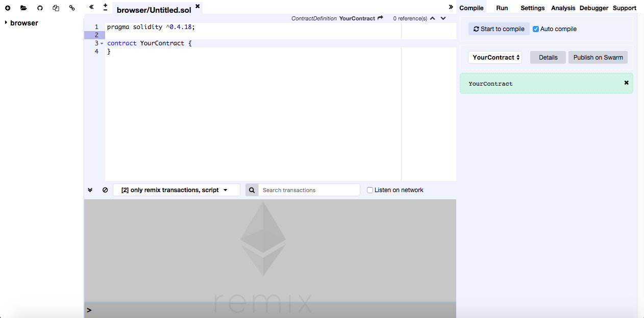Open the Debugger tab
Image resolution: width=644 pixels, height=318 pixels.
pos(594,8)
